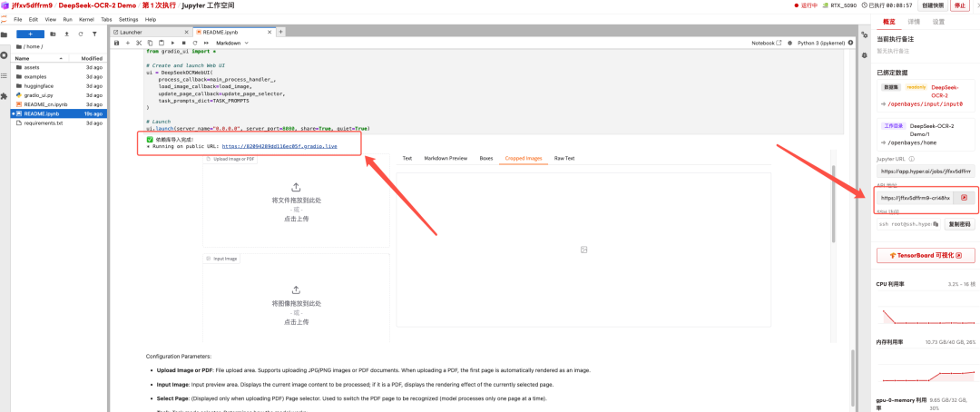Click the red 停止 button
The image size is (980, 412).
tap(959, 5)
